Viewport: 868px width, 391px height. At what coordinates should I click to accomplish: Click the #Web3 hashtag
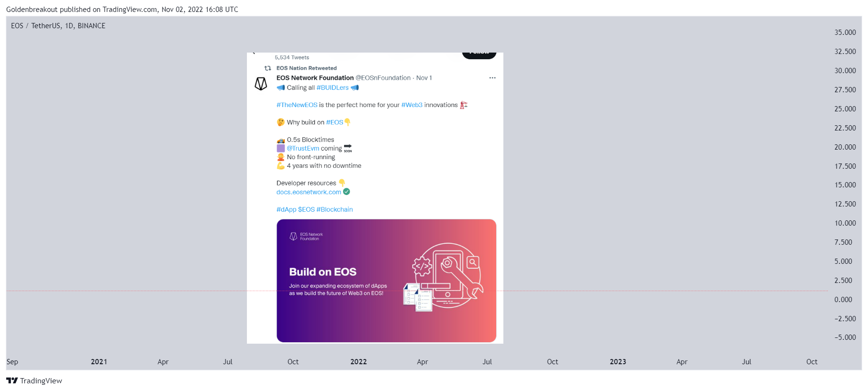click(412, 105)
